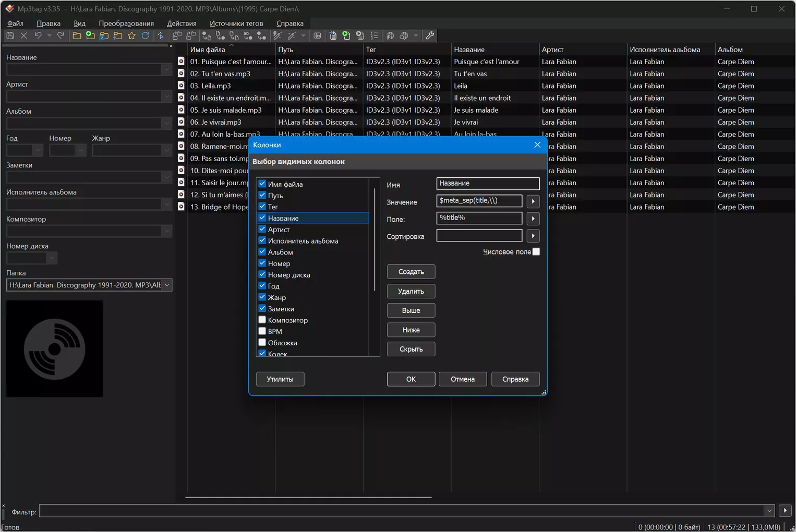
Task: Expand the 'Жанр' dropdown in tag panel
Action: click(x=167, y=150)
